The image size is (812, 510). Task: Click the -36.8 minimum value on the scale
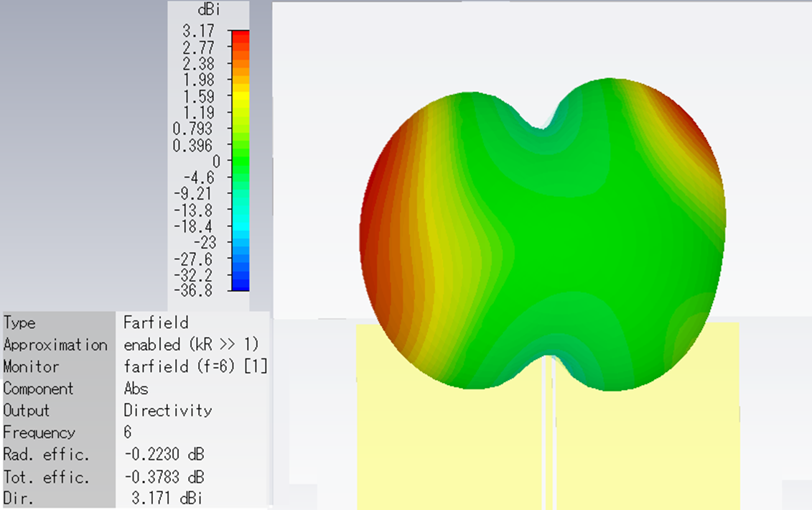[195, 292]
